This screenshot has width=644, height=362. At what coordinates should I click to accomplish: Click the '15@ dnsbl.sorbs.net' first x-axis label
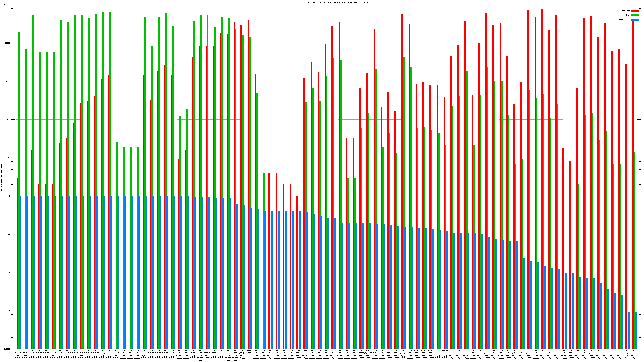pos(18,354)
